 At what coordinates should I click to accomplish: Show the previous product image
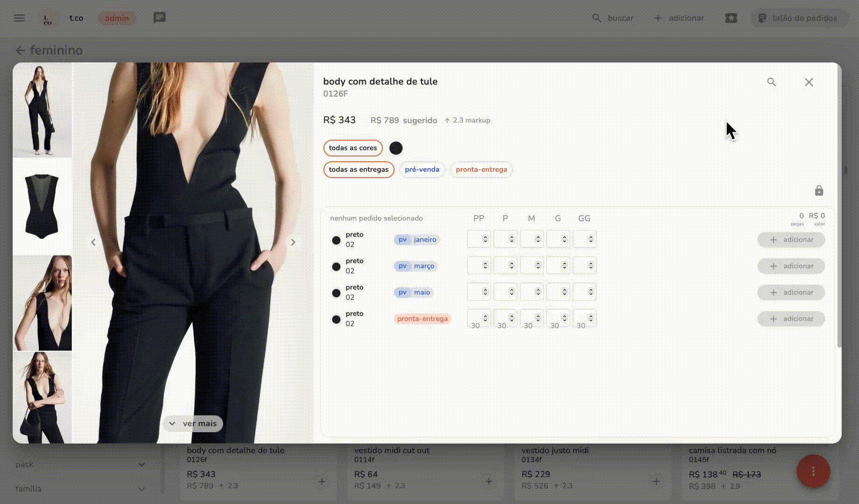click(93, 242)
